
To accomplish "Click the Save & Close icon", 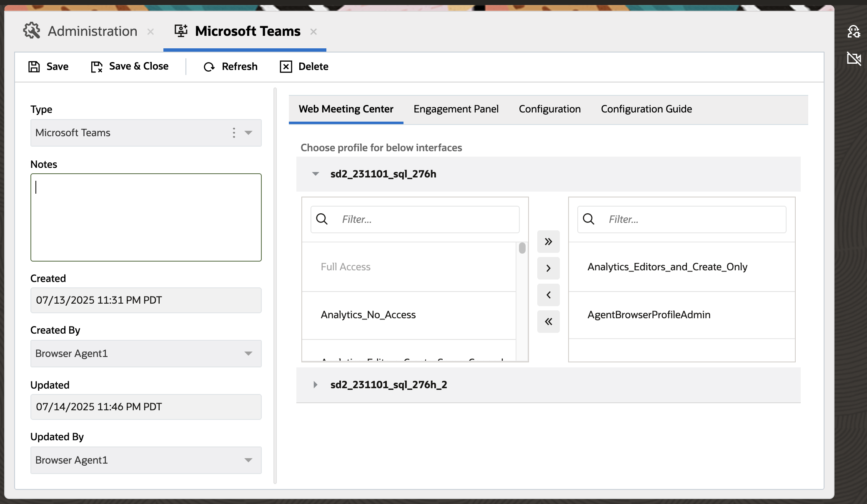I will (x=95, y=66).
